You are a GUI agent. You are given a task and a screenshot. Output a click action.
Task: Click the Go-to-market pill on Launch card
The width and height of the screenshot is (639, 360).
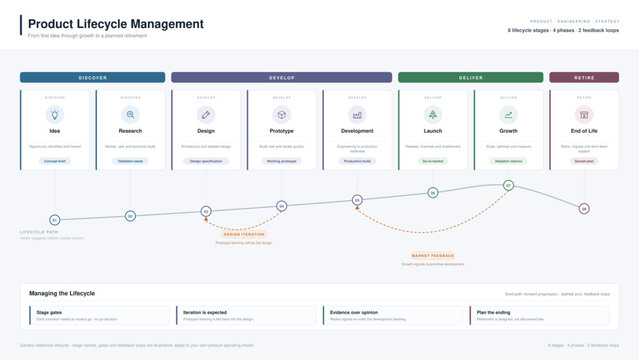coord(433,161)
